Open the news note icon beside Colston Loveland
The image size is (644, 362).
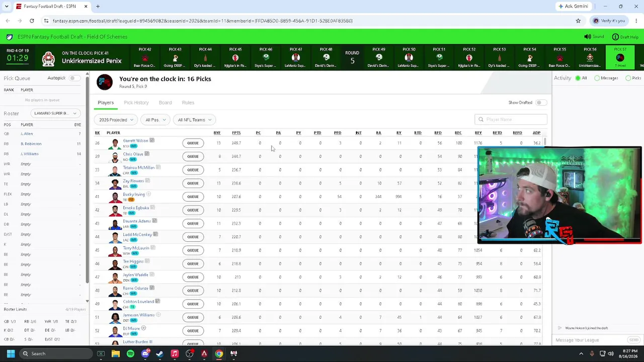(157, 301)
